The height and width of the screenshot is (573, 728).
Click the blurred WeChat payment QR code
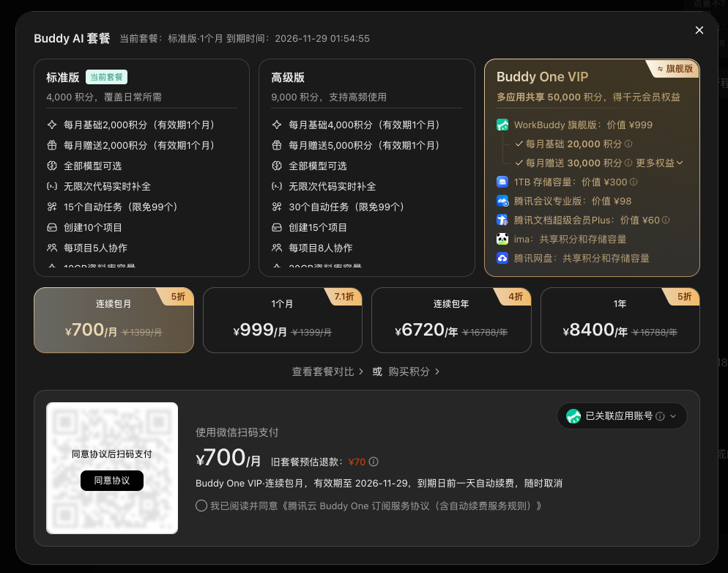pos(112,468)
